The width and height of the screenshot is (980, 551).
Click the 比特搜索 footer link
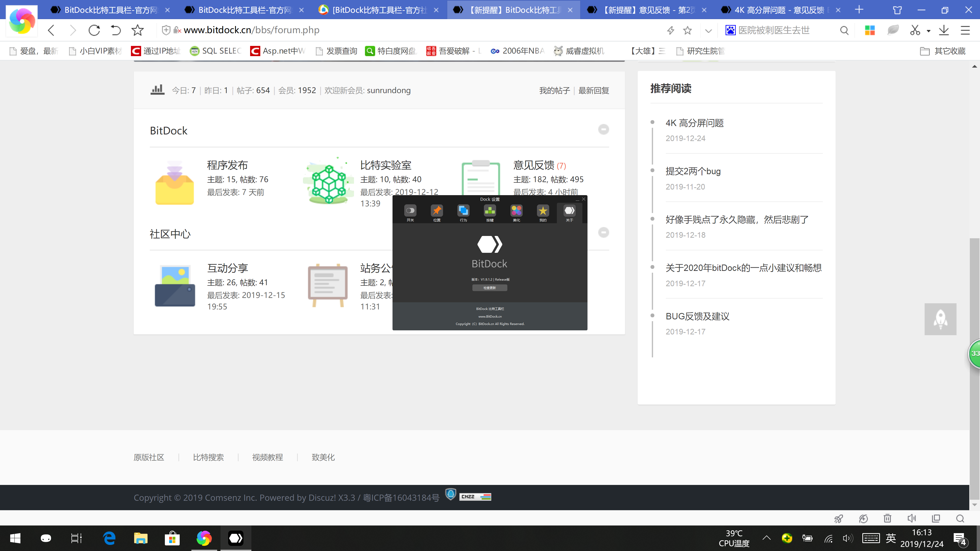tap(208, 457)
